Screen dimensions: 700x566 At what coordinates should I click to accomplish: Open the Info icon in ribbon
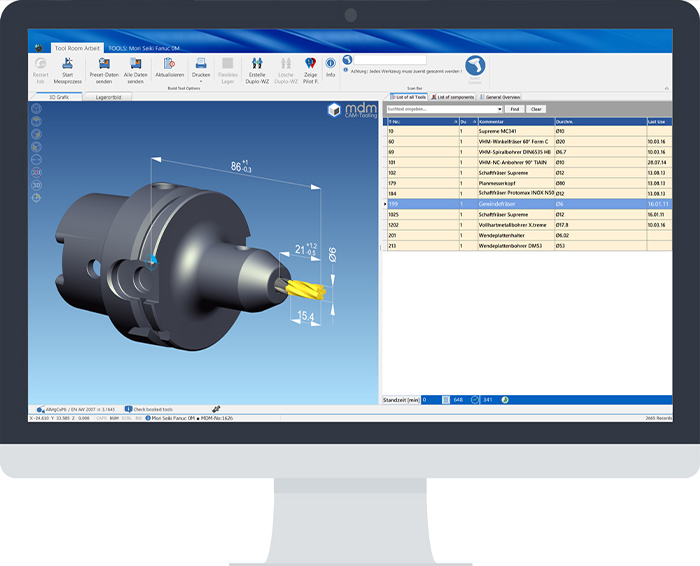pos(330,62)
